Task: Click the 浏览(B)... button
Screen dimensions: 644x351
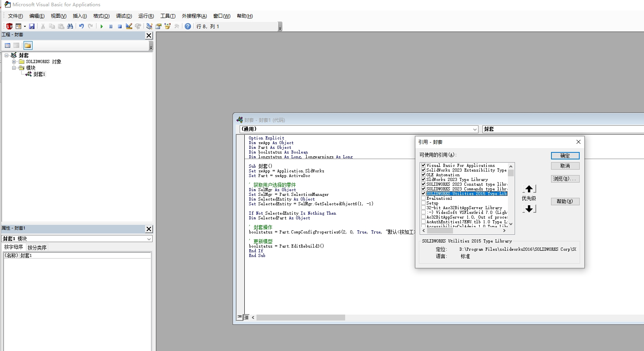Action: pyautogui.click(x=565, y=179)
